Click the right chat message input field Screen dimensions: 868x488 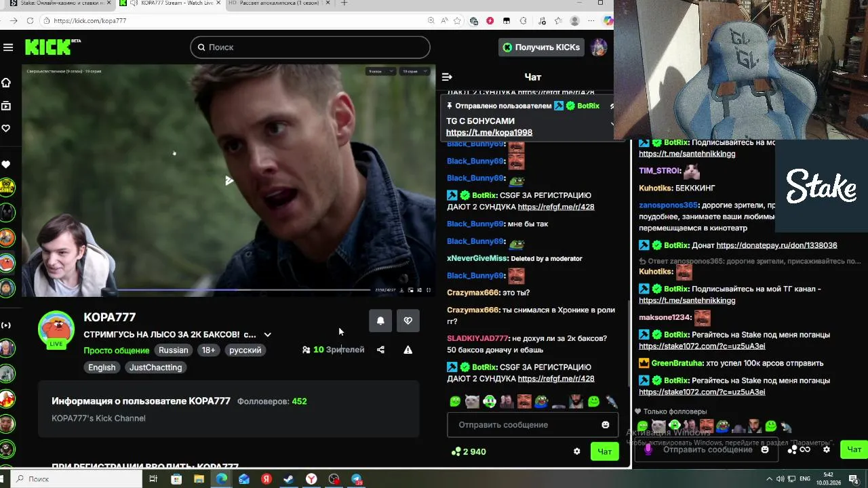point(707,450)
